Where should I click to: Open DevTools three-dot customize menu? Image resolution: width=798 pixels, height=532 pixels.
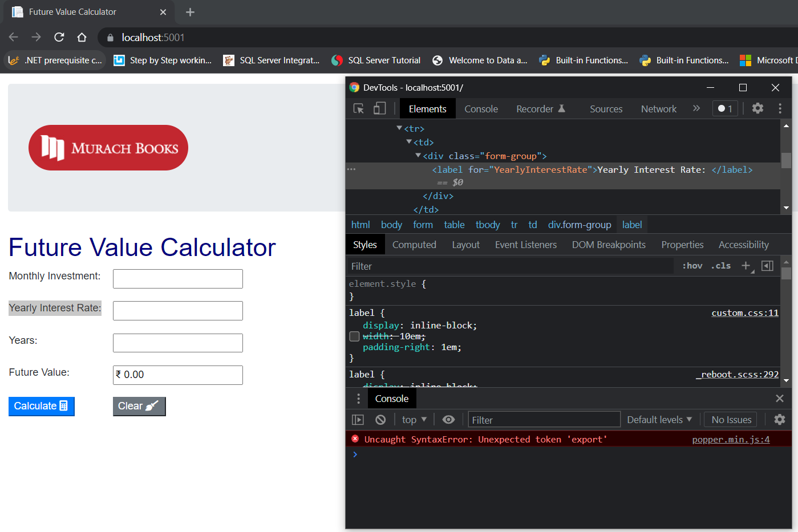780,108
